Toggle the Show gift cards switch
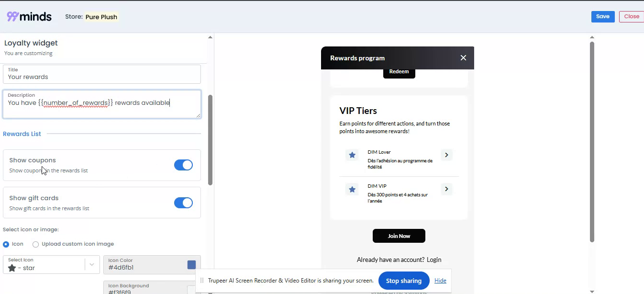Image resolution: width=644 pixels, height=294 pixels. click(183, 203)
